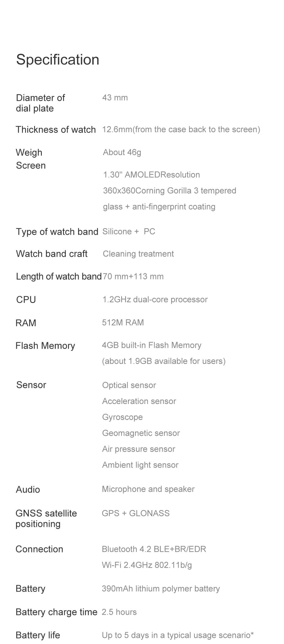
Task: Click the Specification heading
Action: click(58, 59)
